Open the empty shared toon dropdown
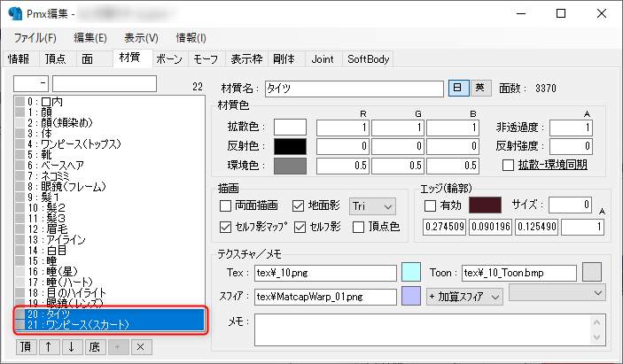 pyautogui.click(x=557, y=293)
